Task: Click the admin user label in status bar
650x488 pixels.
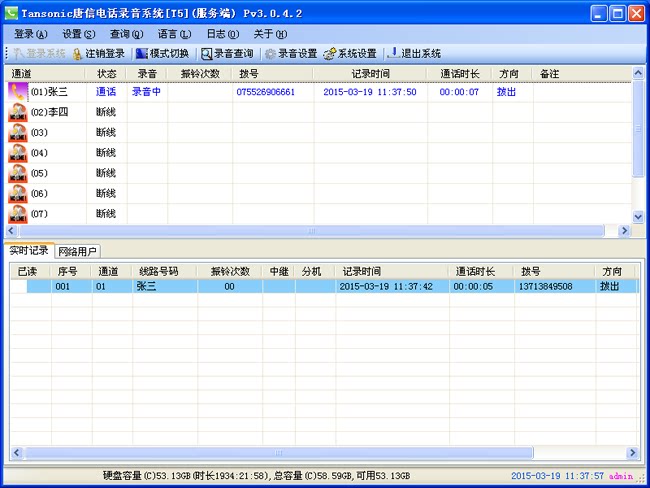Action: point(621,476)
